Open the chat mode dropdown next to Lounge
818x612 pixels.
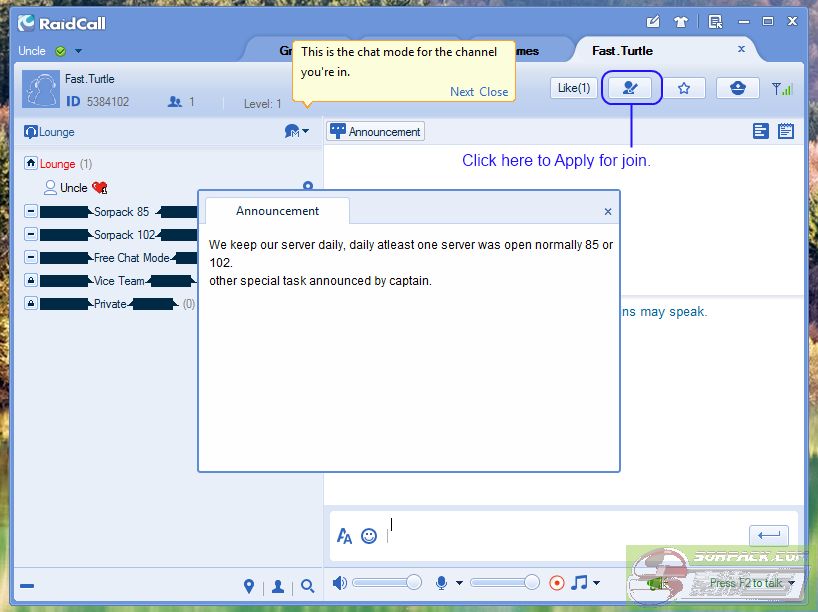click(x=296, y=131)
